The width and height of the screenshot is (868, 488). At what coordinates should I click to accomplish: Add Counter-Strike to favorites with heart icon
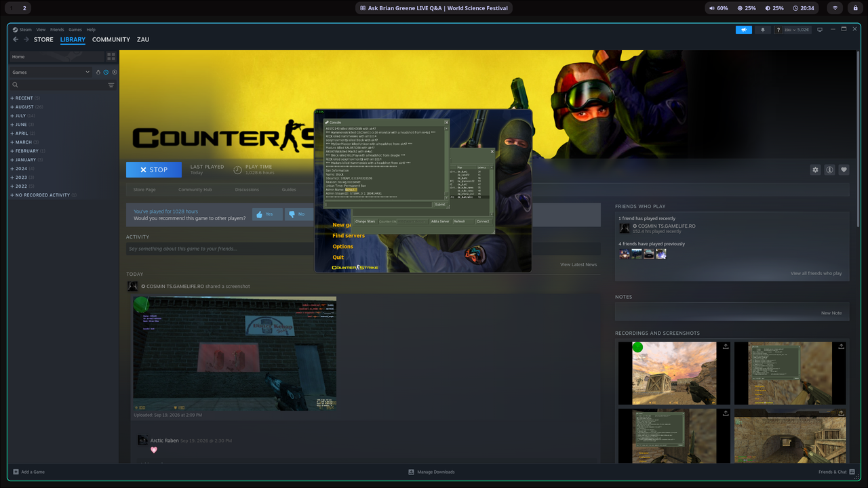click(x=844, y=170)
